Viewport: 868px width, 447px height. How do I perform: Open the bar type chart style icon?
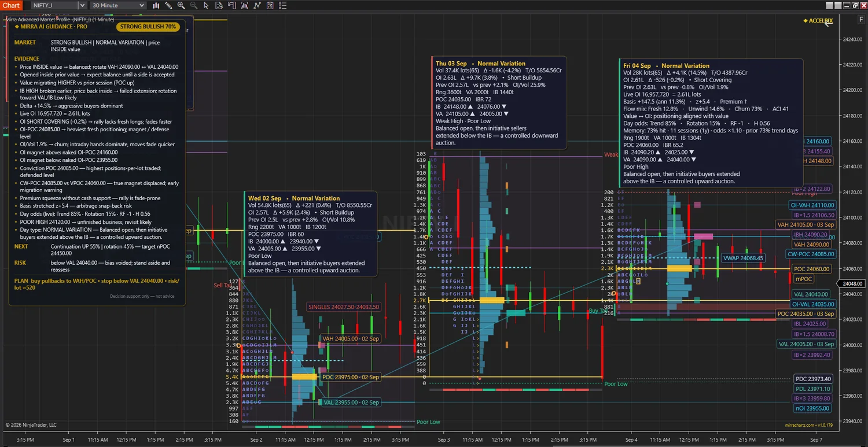coord(156,5)
